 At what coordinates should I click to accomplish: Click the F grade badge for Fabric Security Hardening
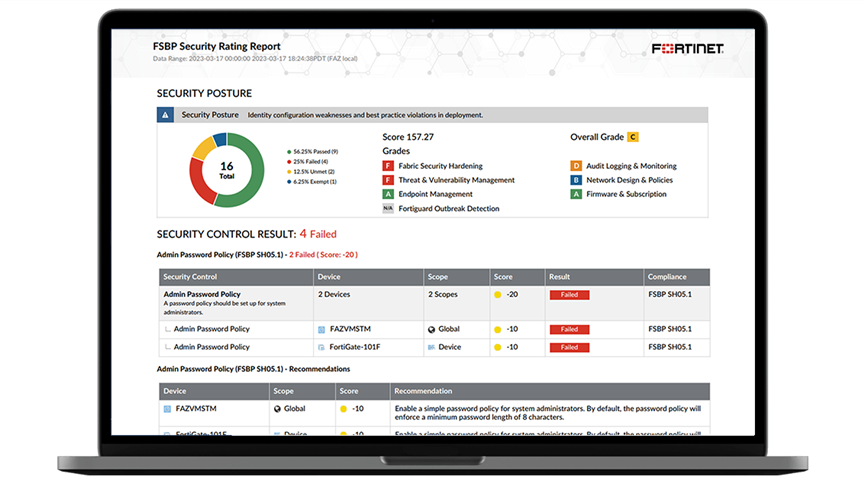click(x=388, y=166)
